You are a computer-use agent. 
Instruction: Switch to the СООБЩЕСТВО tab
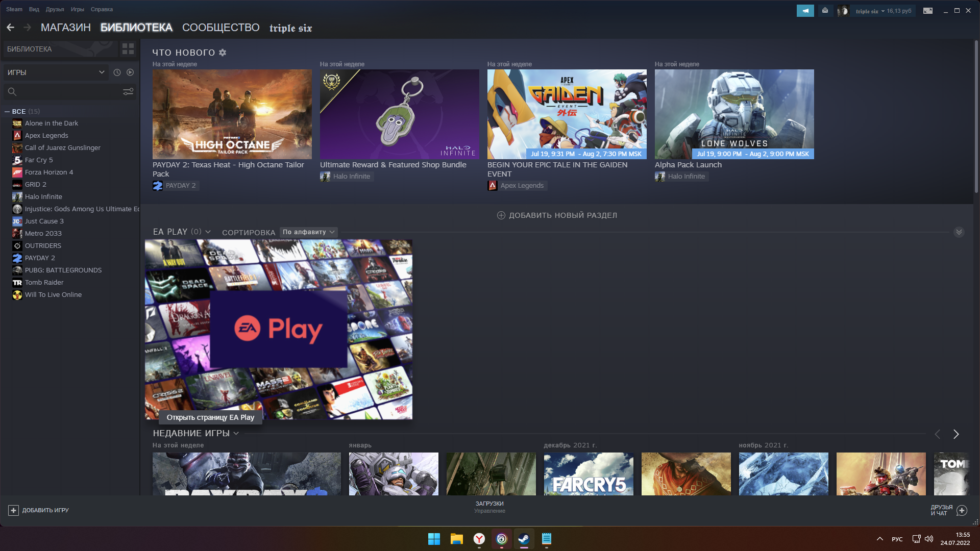pyautogui.click(x=221, y=28)
